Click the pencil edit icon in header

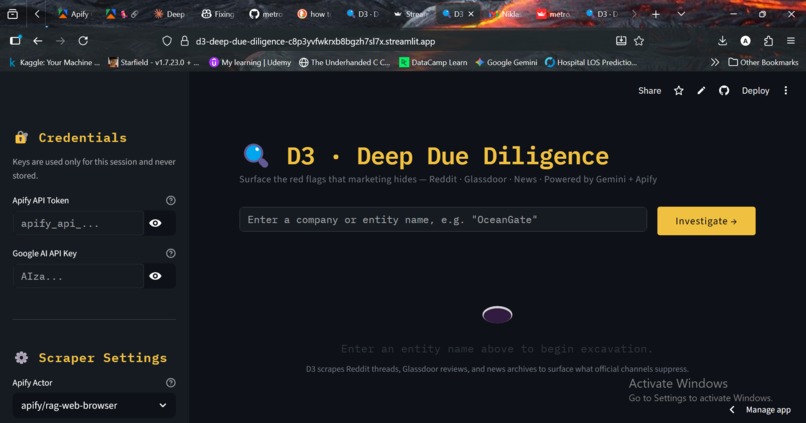(701, 90)
